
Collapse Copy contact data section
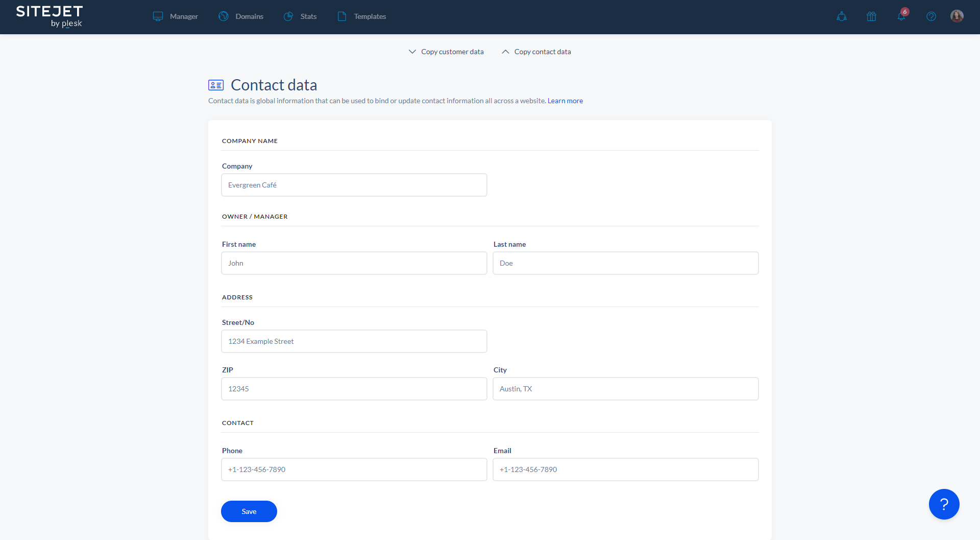pyautogui.click(x=536, y=52)
